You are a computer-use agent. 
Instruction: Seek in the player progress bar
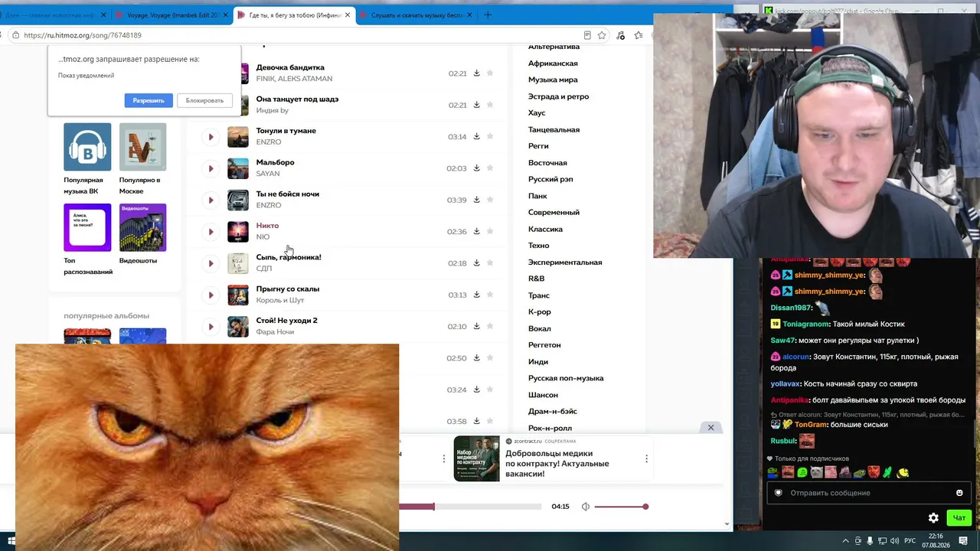coord(469,507)
